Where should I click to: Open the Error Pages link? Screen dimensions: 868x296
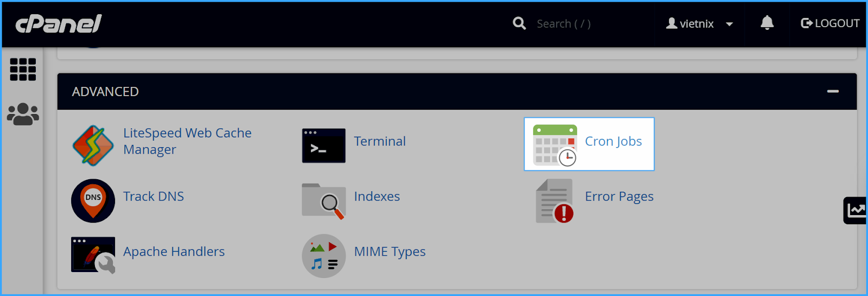(619, 197)
